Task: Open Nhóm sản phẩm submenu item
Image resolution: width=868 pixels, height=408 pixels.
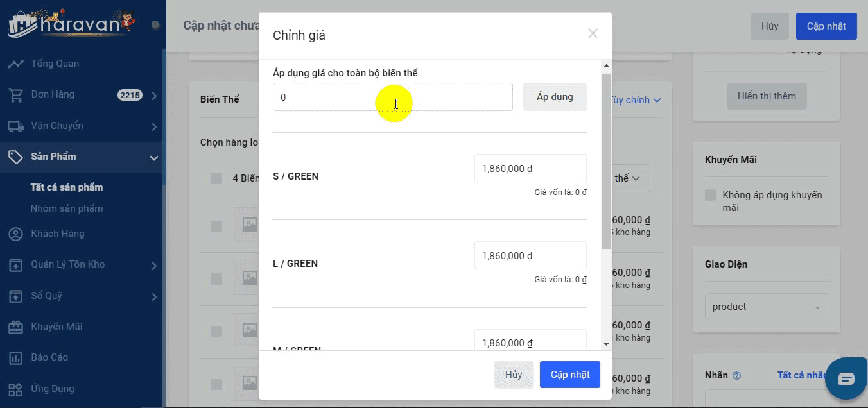Action: pos(67,208)
